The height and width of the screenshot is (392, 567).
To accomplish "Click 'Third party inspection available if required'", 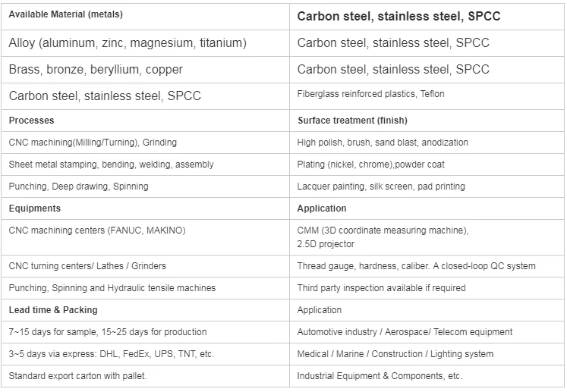I will pos(382,288).
